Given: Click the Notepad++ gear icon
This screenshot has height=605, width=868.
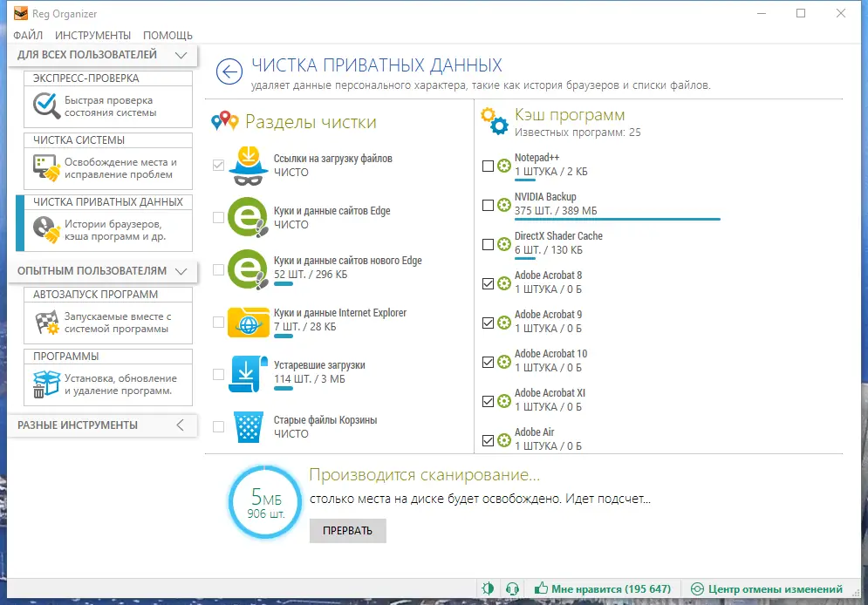Looking at the screenshot, I should (x=503, y=166).
